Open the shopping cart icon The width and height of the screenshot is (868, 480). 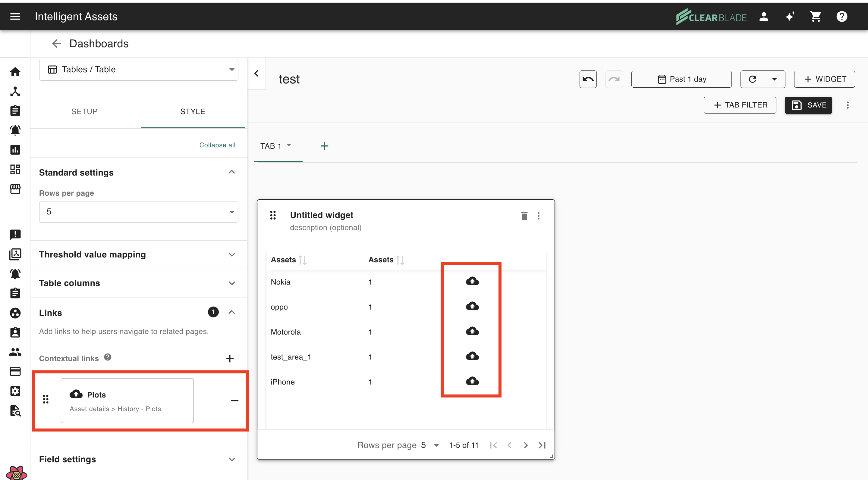pyautogui.click(x=816, y=17)
